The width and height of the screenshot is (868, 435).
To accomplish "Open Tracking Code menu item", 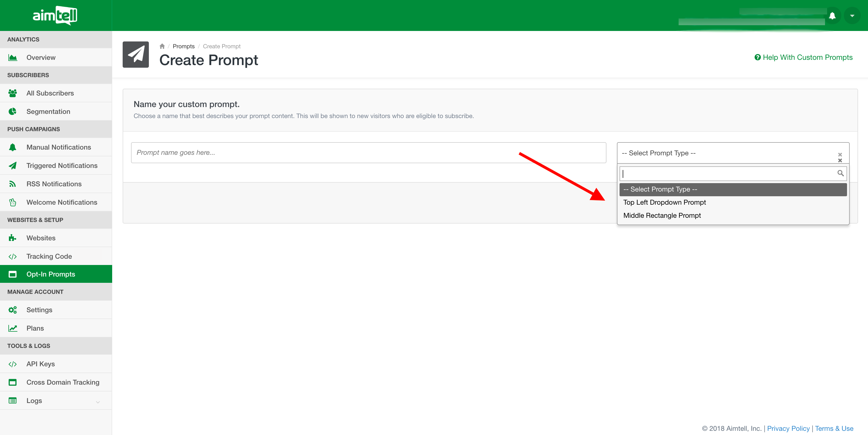I will pyautogui.click(x=49, y=256).
